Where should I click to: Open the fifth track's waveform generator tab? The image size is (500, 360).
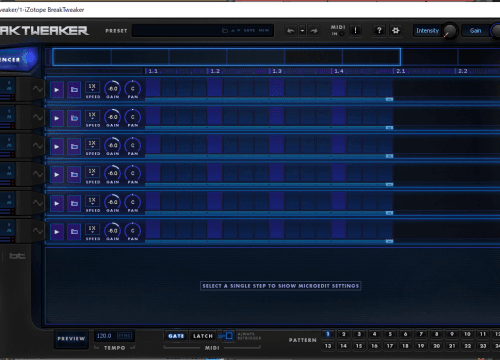38,203
